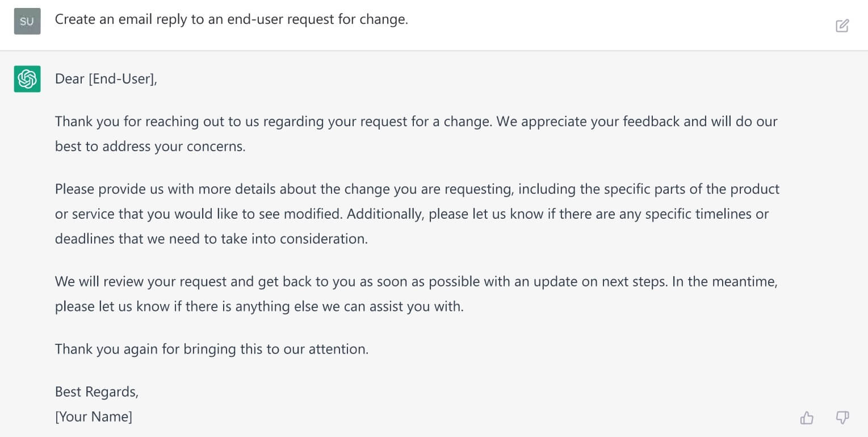Click the green ChatGPT logo avatar
The height and width of the screenshot is (437, 868).
(x=27, y=79)
